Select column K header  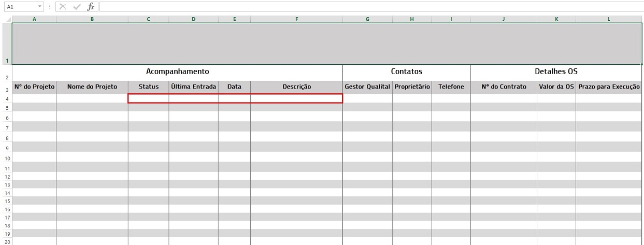coord(556,19)
